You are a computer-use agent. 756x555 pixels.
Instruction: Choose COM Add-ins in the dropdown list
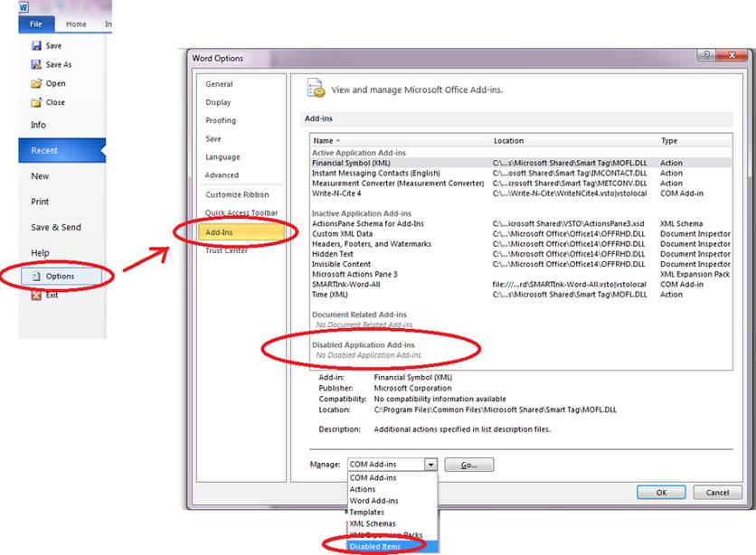(392, 478)
